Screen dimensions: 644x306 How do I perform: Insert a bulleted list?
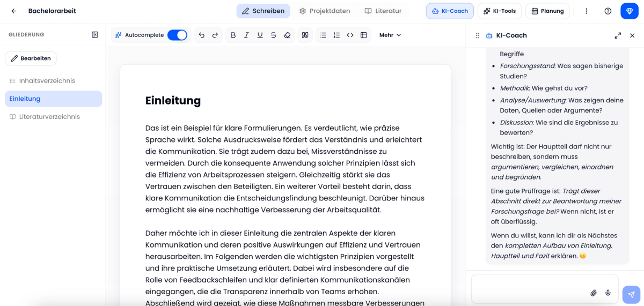tap(323, 35)
